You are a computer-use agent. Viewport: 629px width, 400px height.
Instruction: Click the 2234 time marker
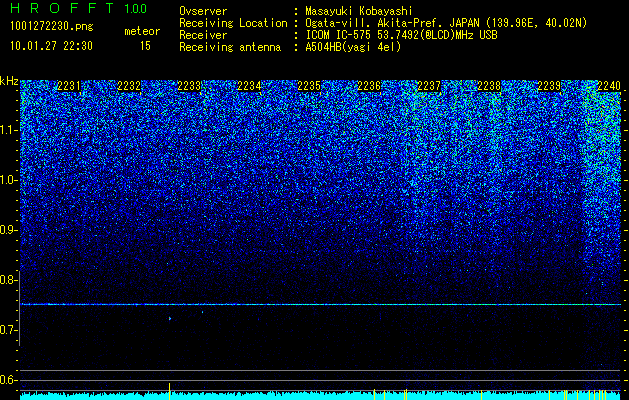249,86
